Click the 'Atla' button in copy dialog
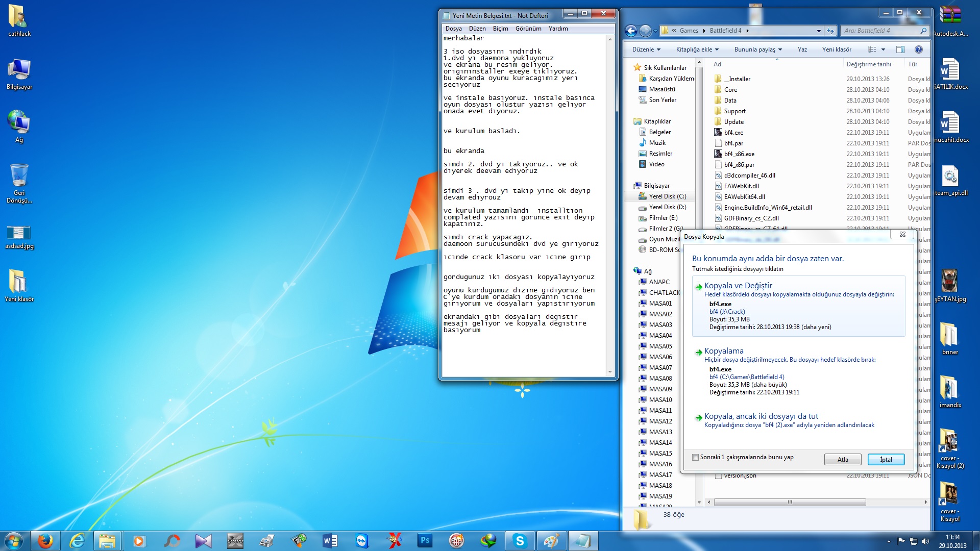The image size is (980, 551). click(x=842, y=459)
